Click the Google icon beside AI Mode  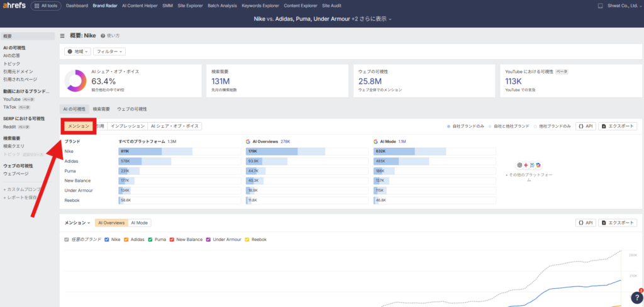(375, 142)
